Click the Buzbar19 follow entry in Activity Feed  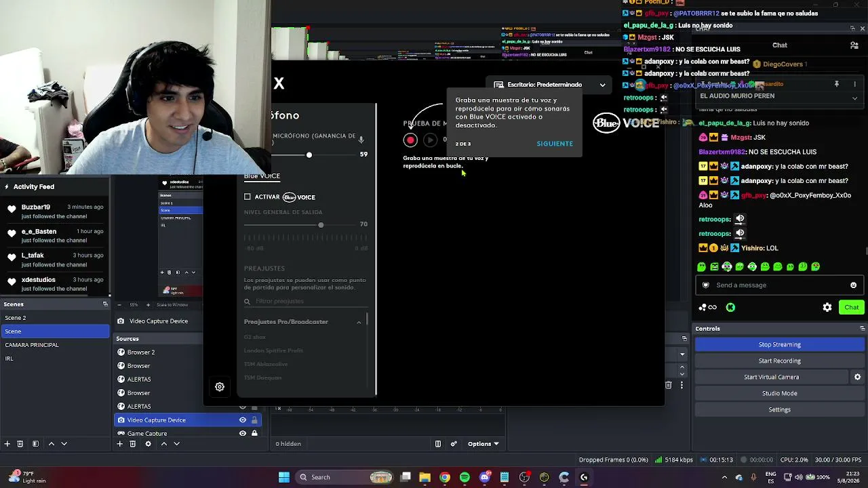pyautogui.click(x=55, y=211)
